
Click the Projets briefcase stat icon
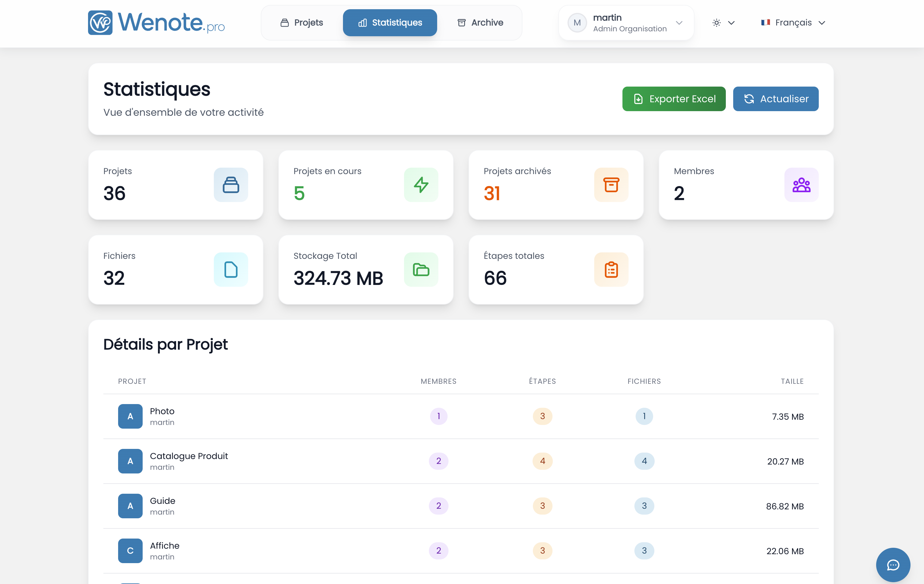[231, 185]
